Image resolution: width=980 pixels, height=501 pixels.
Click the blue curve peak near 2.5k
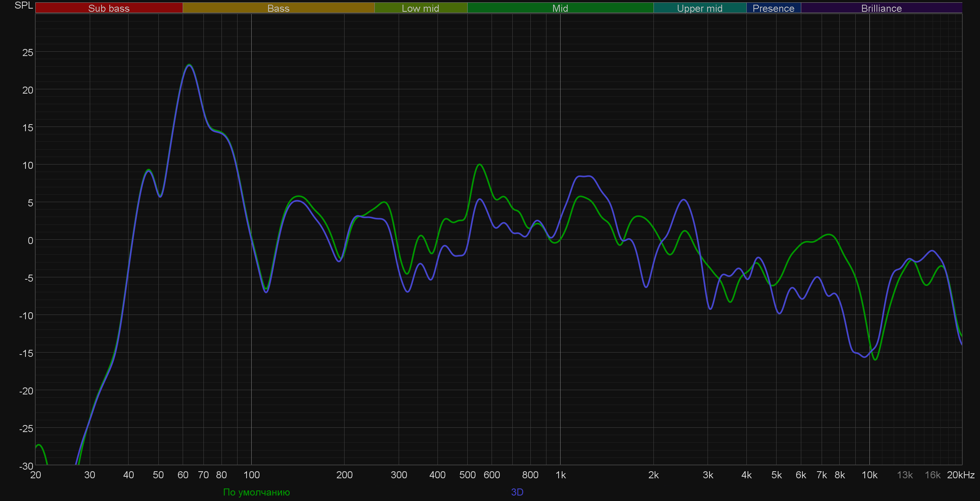(x=684, y=200)
